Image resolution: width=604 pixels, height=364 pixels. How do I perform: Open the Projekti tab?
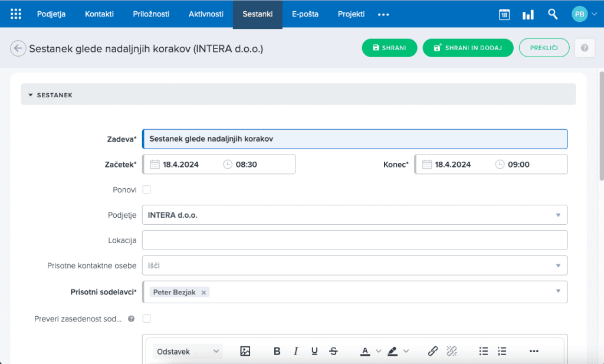tap(351, 14)
